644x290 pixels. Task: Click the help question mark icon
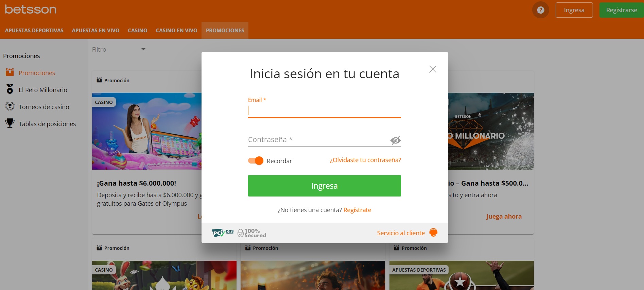click(540, 10)
